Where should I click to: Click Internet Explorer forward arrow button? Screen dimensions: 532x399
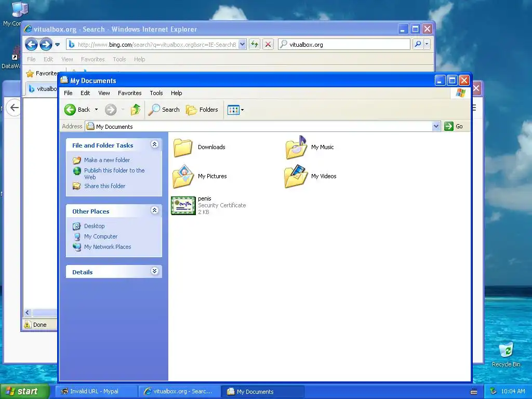coord(46,44)
